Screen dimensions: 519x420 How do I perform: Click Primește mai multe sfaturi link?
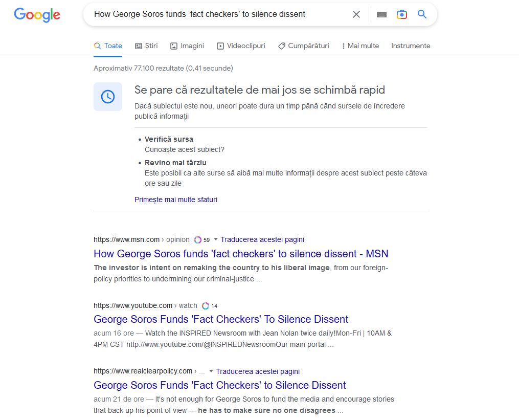point(175,200)
